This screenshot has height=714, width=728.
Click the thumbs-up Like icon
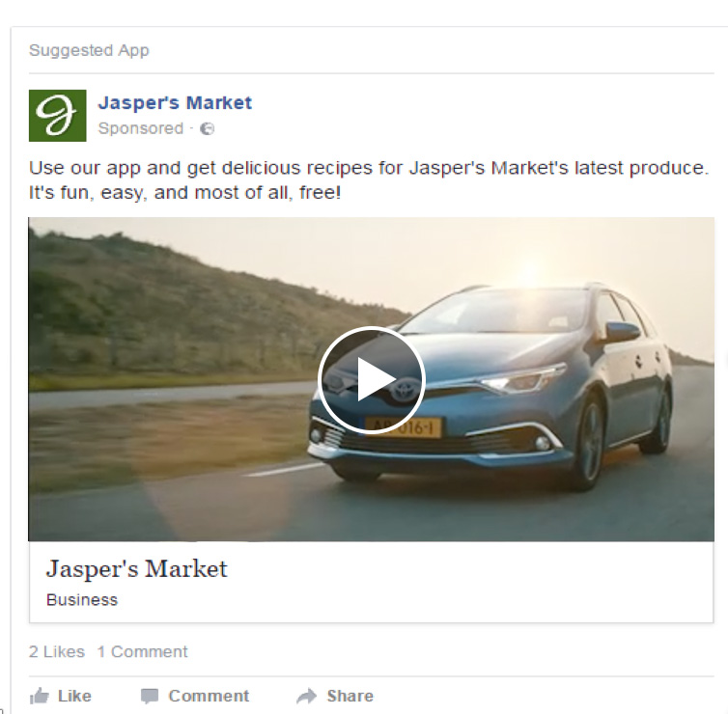pyautogui.click(x=40, y=696)
